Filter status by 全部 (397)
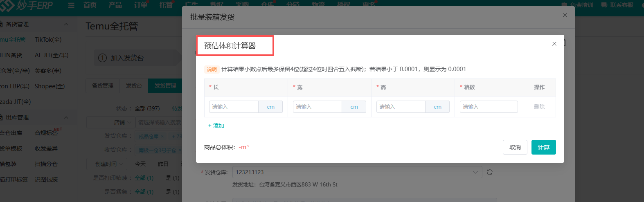 pos(147,108)
